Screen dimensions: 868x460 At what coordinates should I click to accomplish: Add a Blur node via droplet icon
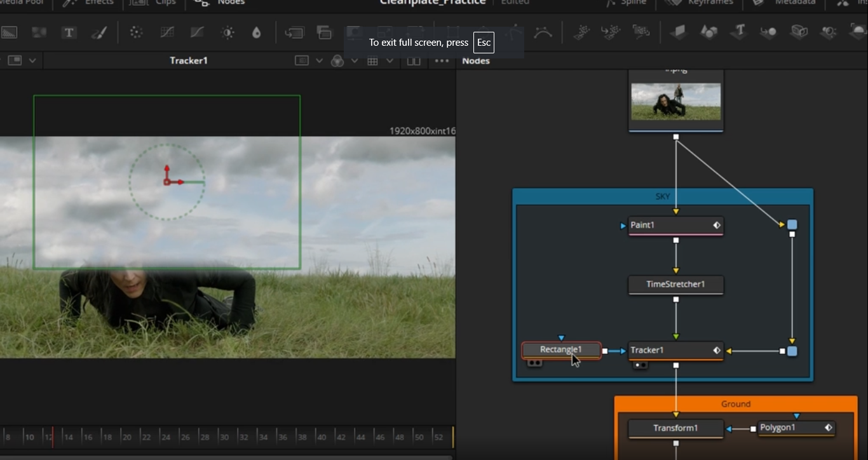[257, 32]
